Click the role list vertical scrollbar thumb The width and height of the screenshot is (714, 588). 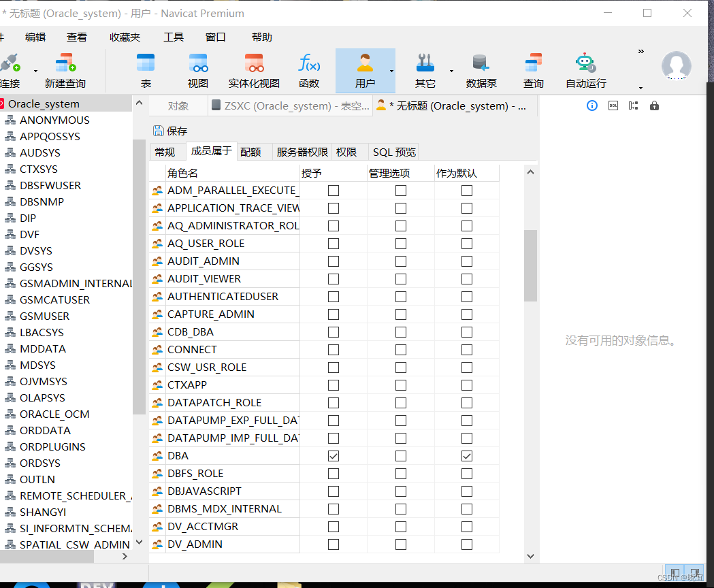[x=530, y=265]
